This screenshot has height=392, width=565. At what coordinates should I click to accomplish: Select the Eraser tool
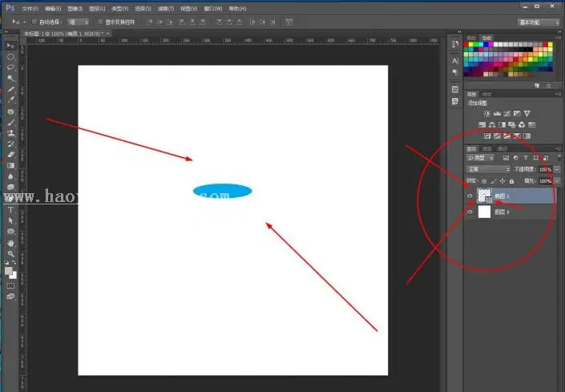pos(10,155)
